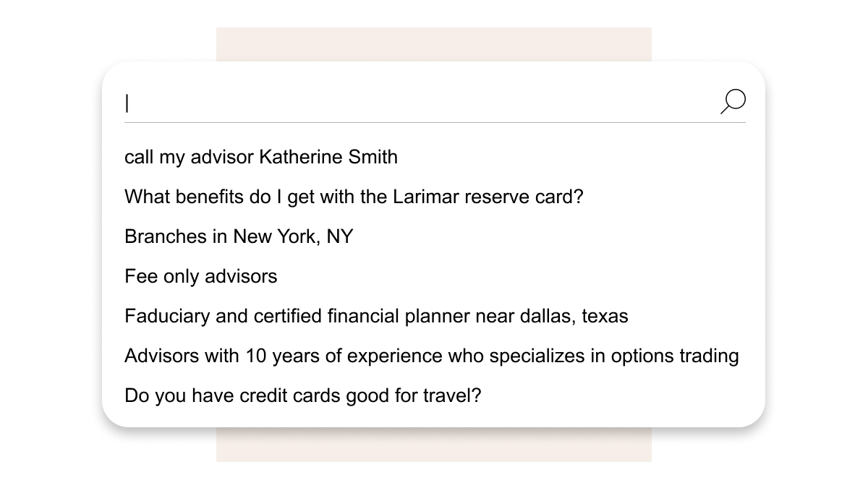Select the advisors with 10 years experience query
The height and width of the screenshot is (488, 868).
click(432, 356)
